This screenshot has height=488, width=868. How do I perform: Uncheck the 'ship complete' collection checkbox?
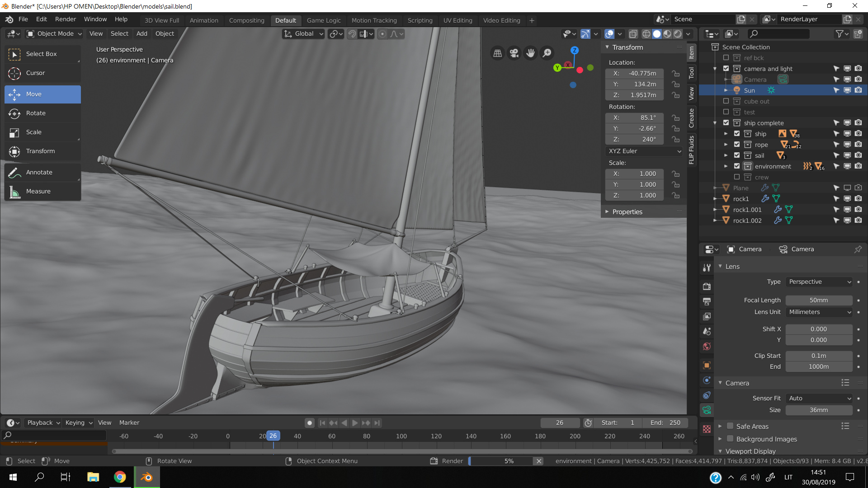click(x=726, y=122)
